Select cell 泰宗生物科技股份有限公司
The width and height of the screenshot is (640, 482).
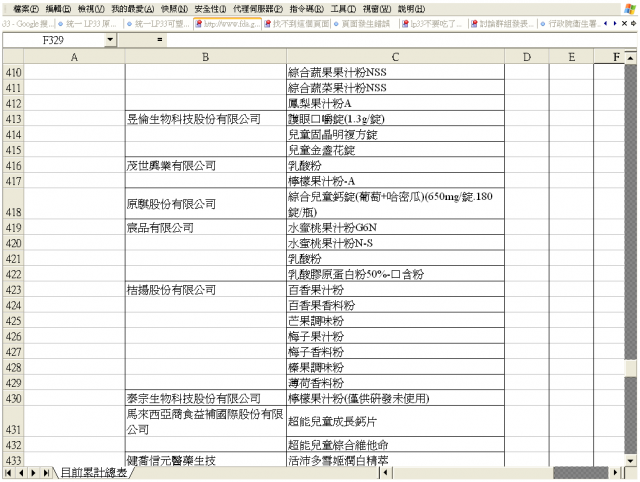point(206,398)
